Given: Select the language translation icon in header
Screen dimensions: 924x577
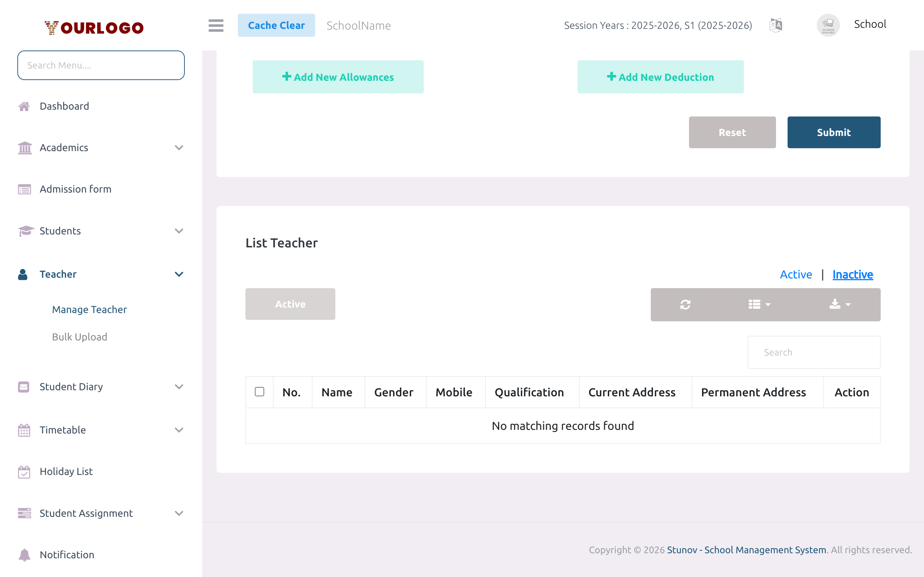Looking at the screenshot, I should coord(775,25).
